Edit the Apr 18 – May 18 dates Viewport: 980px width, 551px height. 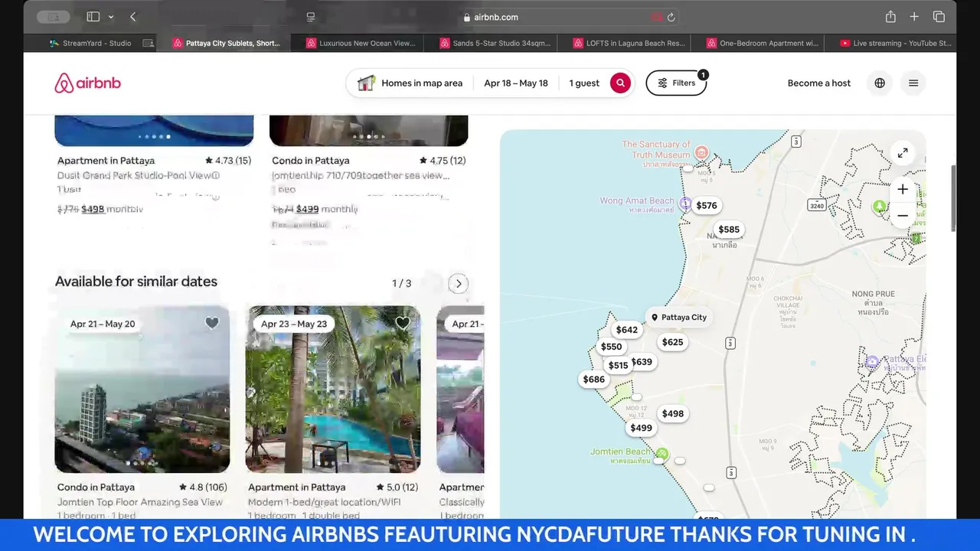point(516,83)
